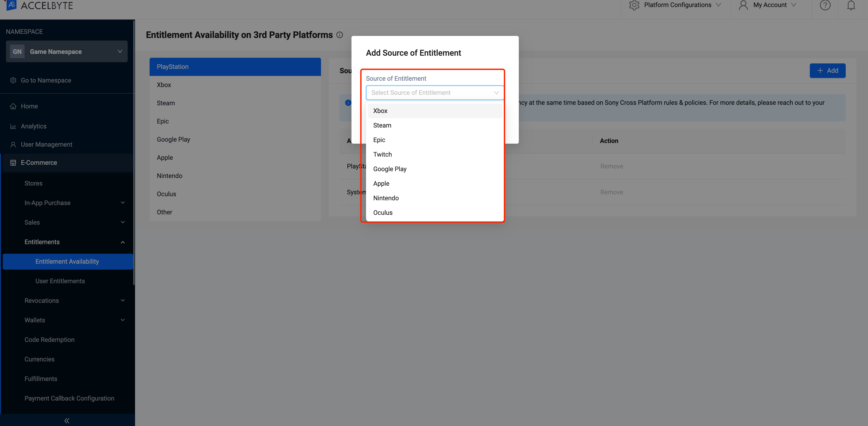Click the Home house icon in the sidebar
The width and height of the screenshot is (868, 426).
pyautogui.click(x=13, y=106)
